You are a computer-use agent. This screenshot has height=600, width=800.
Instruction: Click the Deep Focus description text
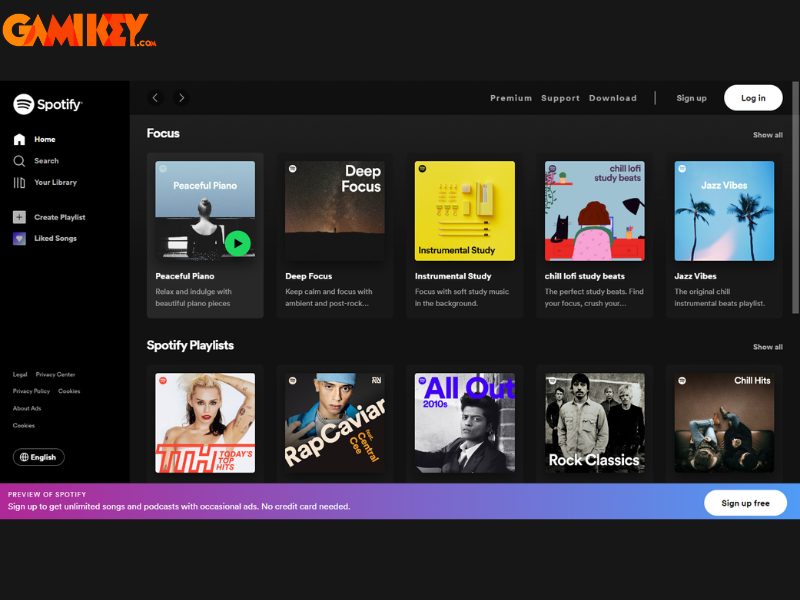click(x=329, y=297)
